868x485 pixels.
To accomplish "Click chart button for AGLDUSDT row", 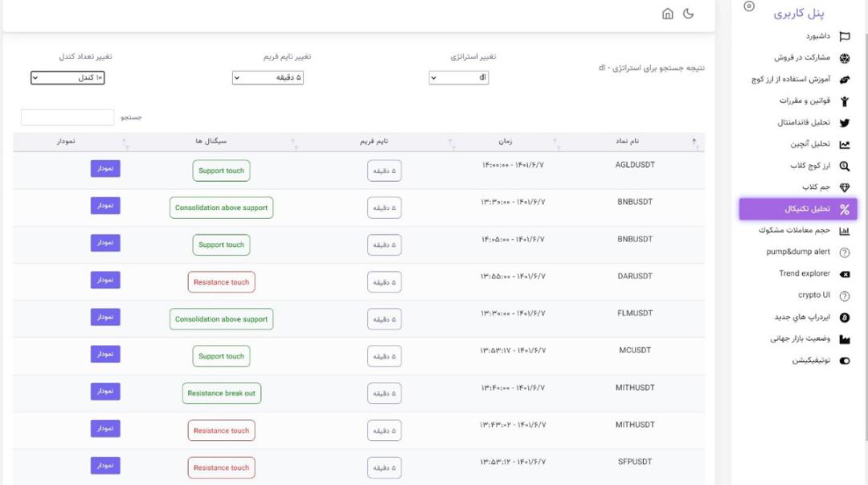I will click(x=105, y=168).
